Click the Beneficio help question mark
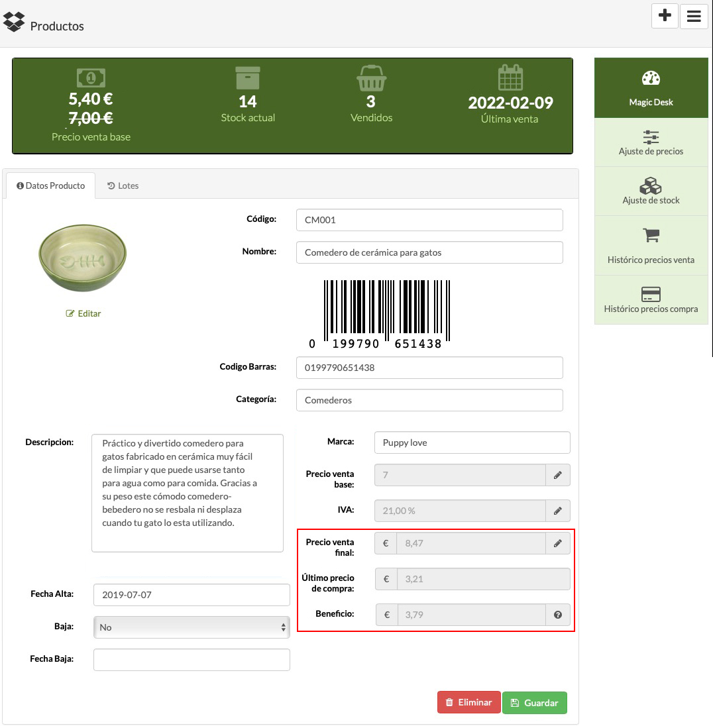The height and width of the screenshot is (728, 713). click(x=558, y=615)
